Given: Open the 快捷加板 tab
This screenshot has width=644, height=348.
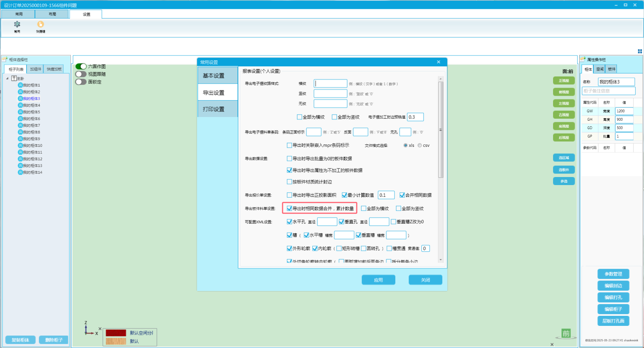Looking at the screenshot, I should click(54, 69).
